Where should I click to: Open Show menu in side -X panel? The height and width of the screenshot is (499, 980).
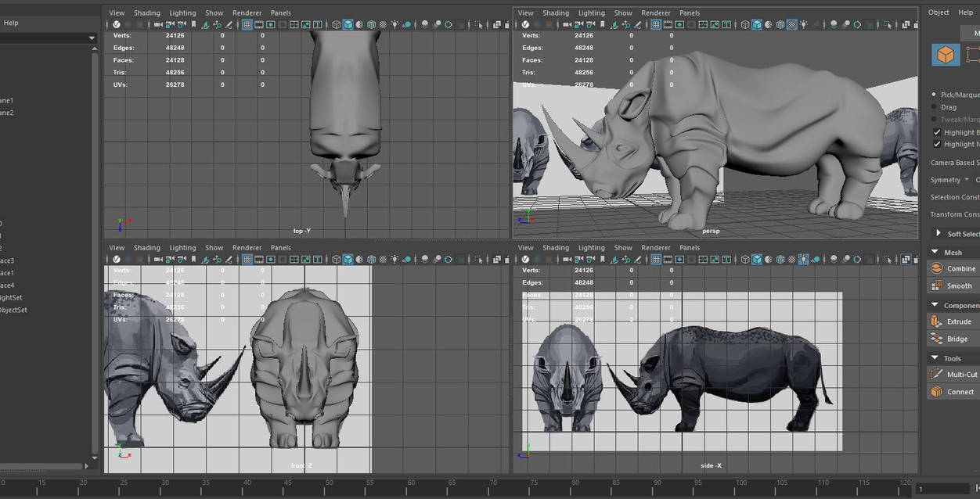pos(623,247)
